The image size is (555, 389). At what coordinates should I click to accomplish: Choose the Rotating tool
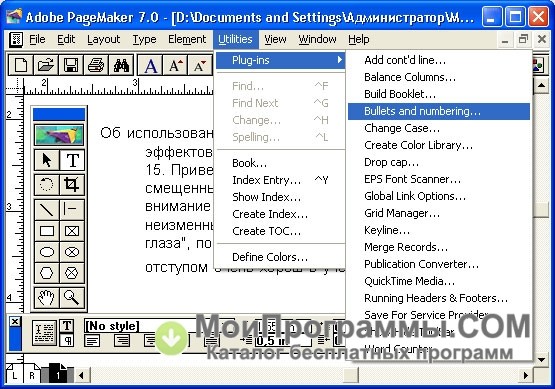(47, 184)
